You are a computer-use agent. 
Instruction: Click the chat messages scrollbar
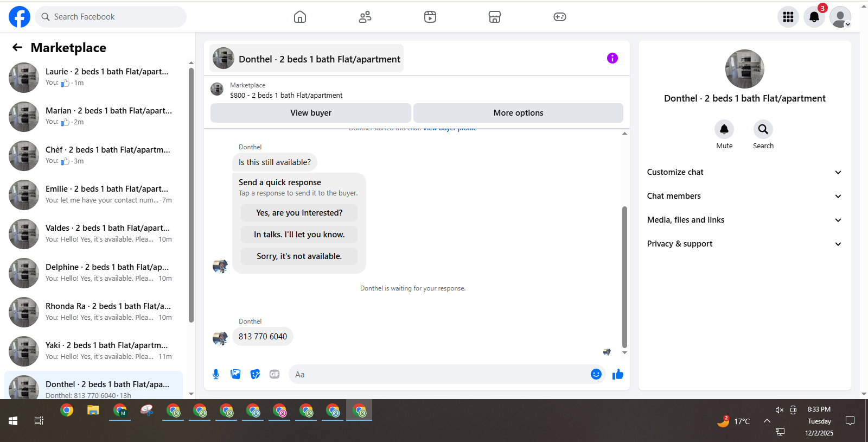(624, 276)
